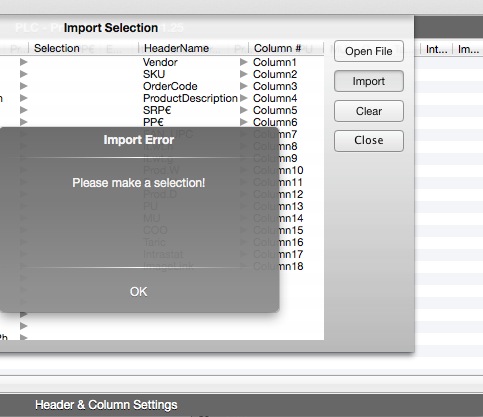Click the Selection column header
The image size is (483, 417).
coord(57,48)
